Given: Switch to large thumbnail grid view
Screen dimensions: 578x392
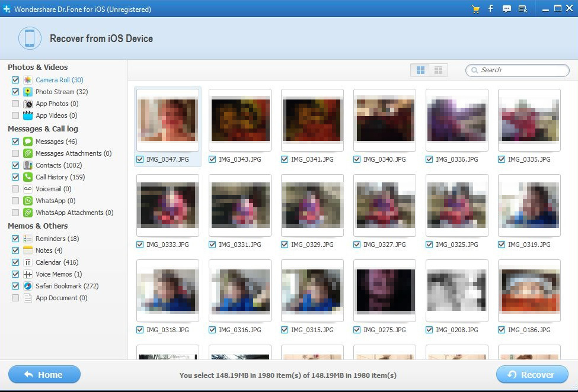Looking at the screenshot, I should (420, 70).
